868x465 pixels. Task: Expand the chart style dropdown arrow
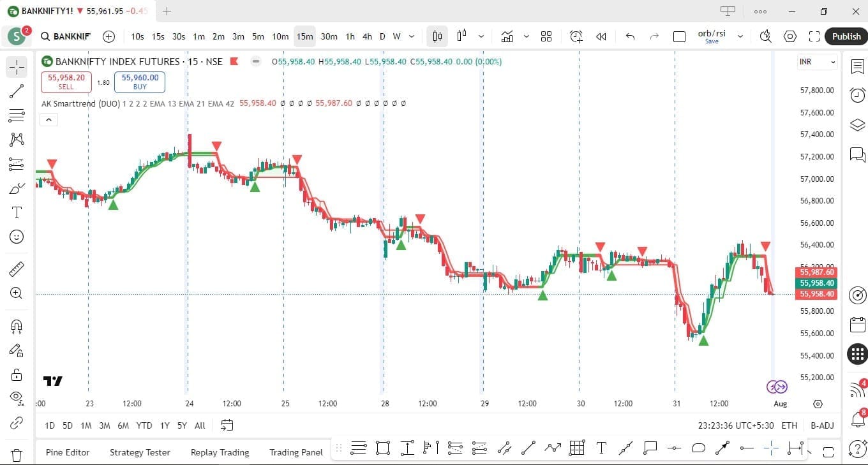click(x=481, y=36)
